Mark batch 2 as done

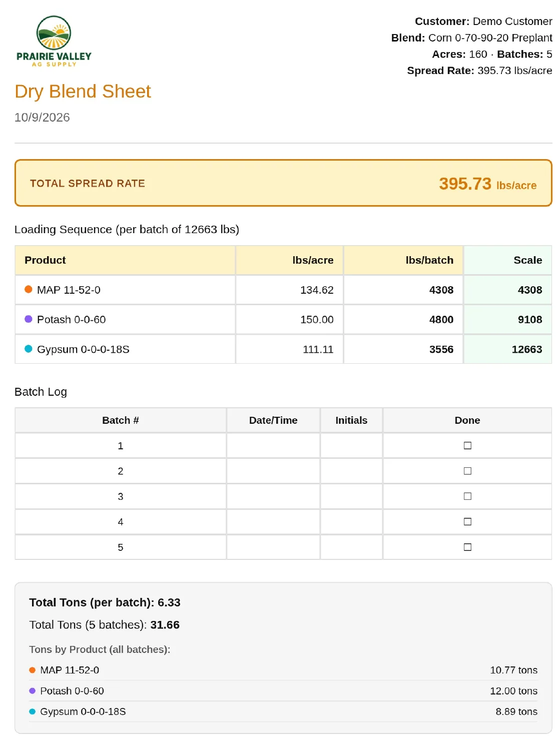click(x=467, y=471)
